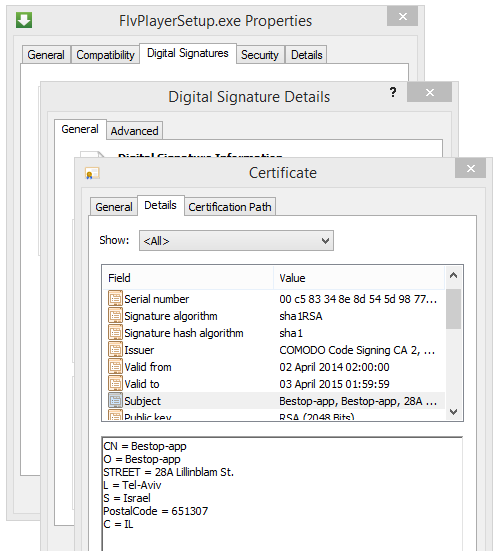Viewport: 501px width, 551px height.
Task: Open the Certification Path tab
Action: point(230,207)
